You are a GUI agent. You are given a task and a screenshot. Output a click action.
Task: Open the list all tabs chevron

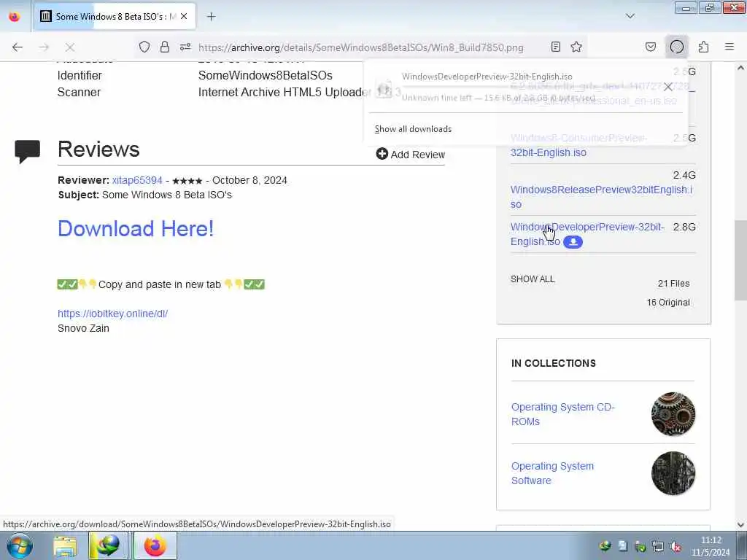630,16
